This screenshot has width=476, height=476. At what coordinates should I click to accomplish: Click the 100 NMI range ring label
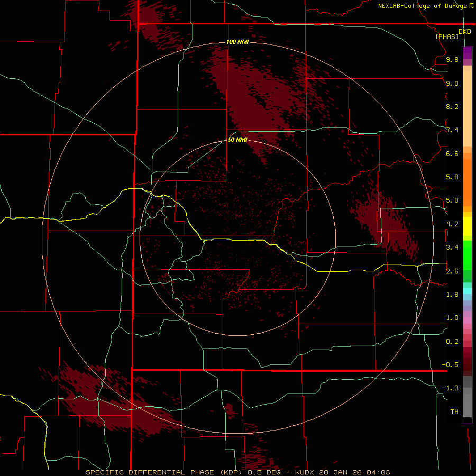(x=237, y=42)
